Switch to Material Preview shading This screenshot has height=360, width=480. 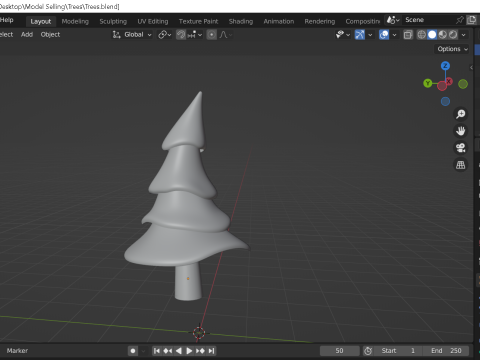(442, 35)
